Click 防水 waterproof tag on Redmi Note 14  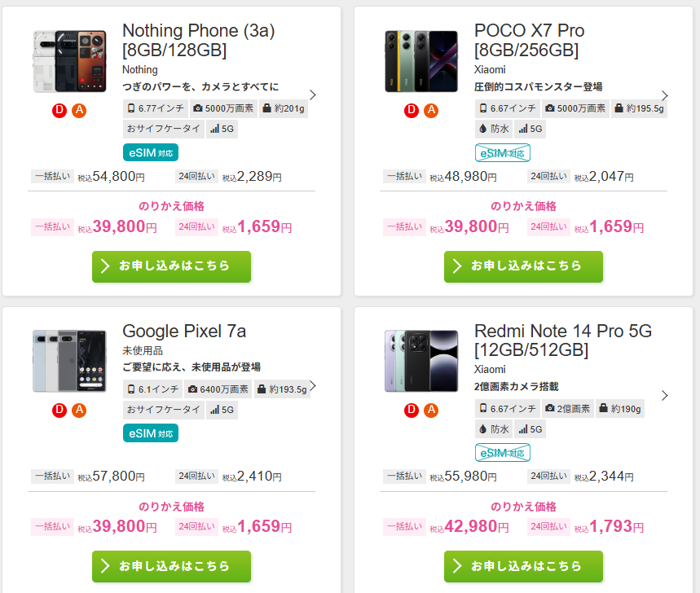[x=493, y=428]
